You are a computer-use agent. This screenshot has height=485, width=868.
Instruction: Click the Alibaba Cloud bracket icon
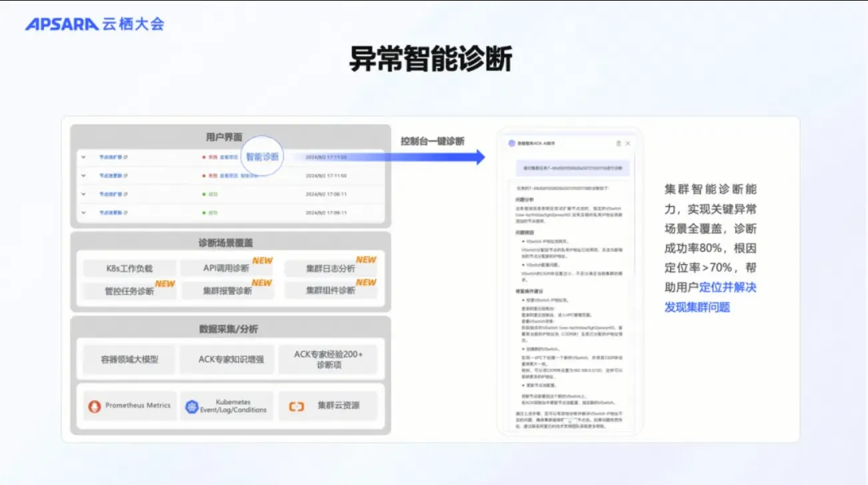(x=296, y=406)
